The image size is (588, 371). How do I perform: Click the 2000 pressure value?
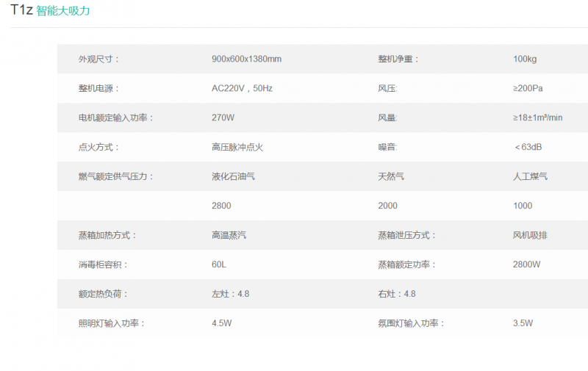pyautogui.click(x=387, y=206)
